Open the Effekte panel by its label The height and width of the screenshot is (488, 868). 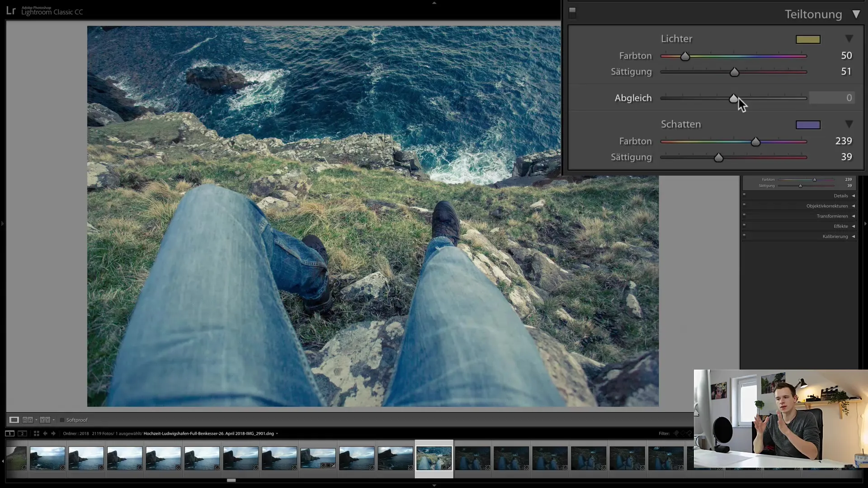[x=841, y=226]
